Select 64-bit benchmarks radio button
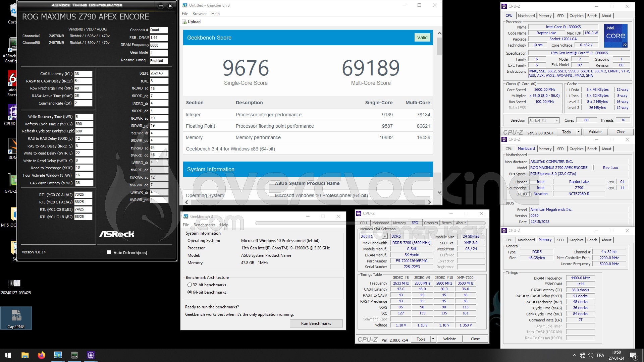Image resolution: width=644 pixels, height=362 pixels. pos(190,292)
